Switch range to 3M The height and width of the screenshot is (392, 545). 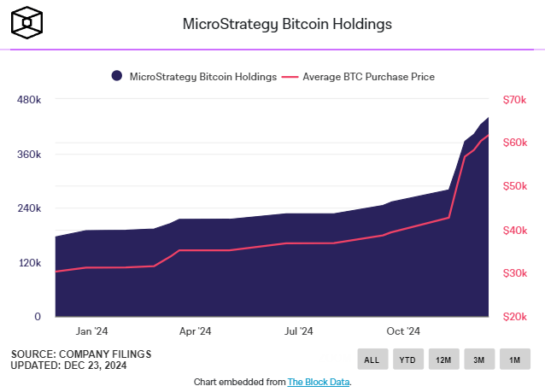point(479,360)
